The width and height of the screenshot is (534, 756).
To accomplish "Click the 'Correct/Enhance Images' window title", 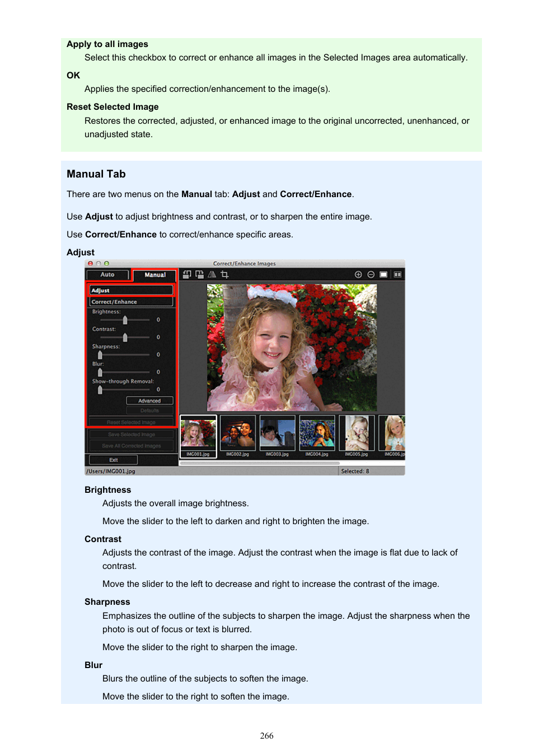I will pyautogui.click(x=245, y=264).
